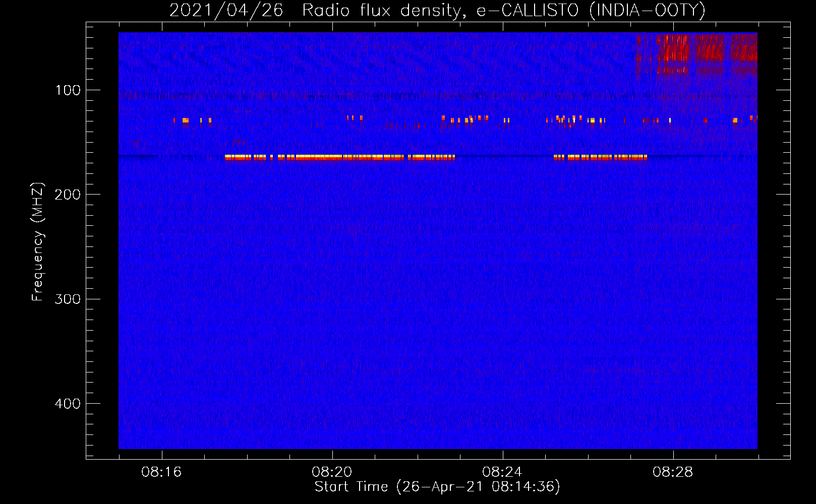
Task: Click the 08:24 time tick label
Action: tap(502, 472)
